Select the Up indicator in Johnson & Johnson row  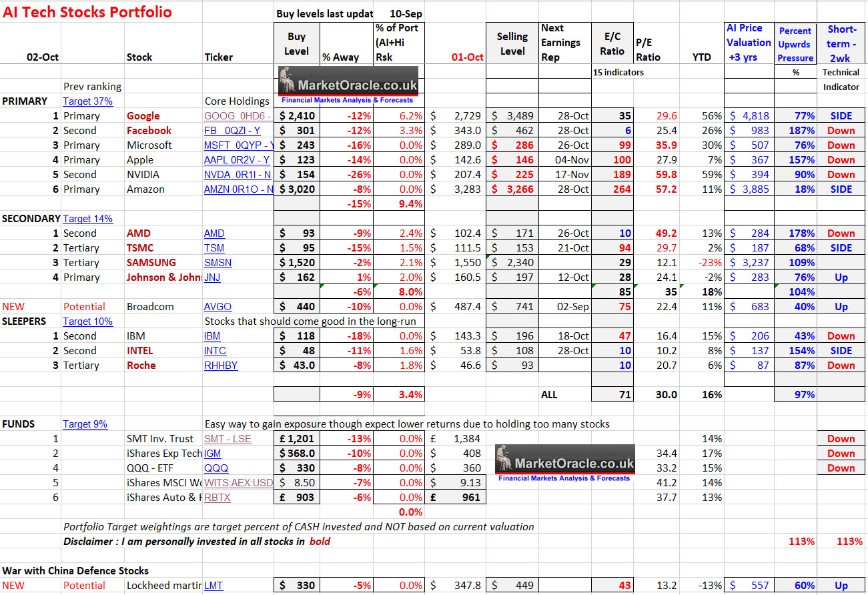[841, 277]
